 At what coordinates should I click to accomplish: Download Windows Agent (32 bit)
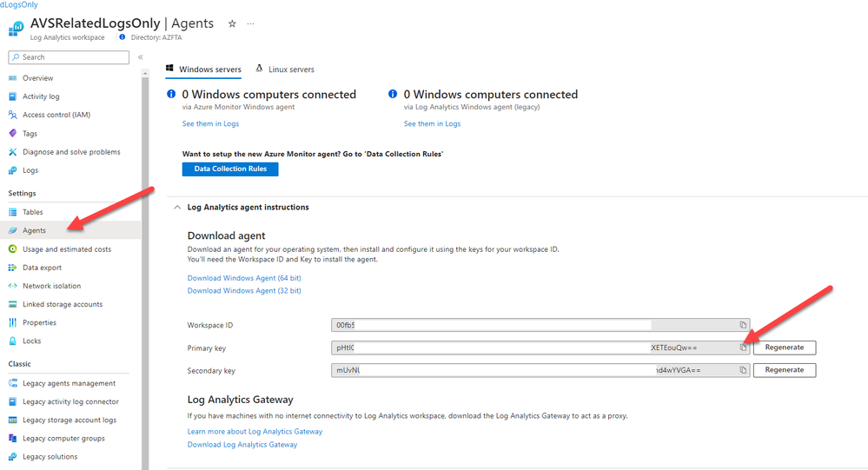click(x=244, y=291)
